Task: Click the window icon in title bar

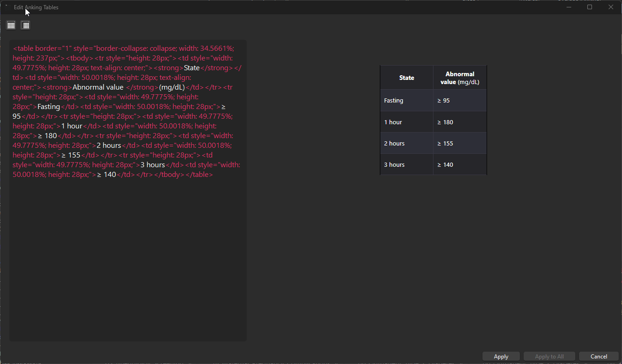Action: click(6, 7)
